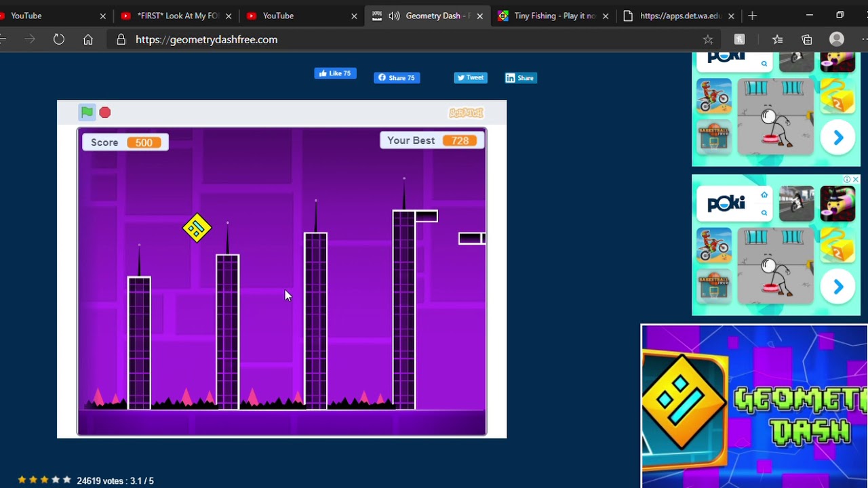Close the lower Poki advertisement
Image resolution: width=868 pixels, height=488 pixels.
(x=856, y=180)
